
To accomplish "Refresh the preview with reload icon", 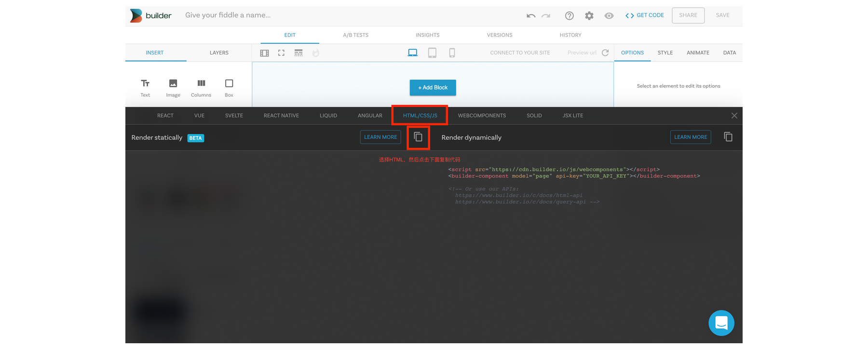I will (606, 53).
